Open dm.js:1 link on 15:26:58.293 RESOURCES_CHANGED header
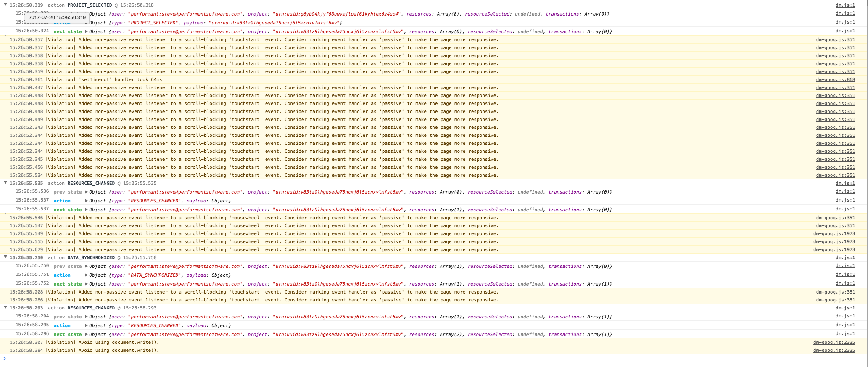 click(x=845, y=308)
